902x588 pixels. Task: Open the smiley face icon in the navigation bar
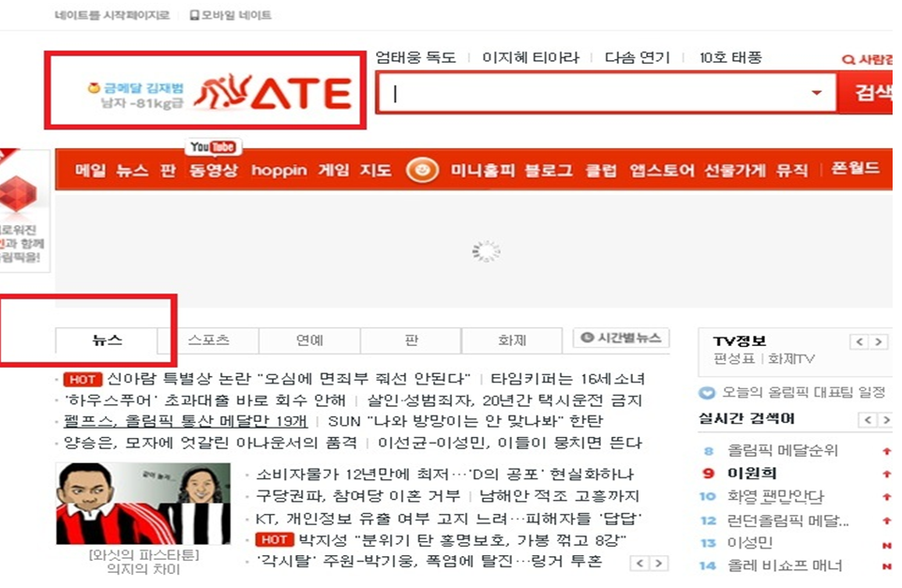pos(422,171)
